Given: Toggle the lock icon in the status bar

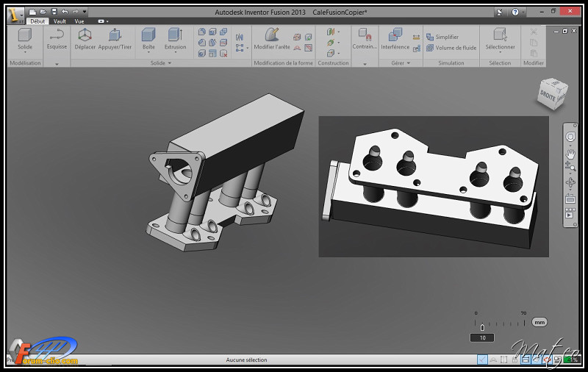Looking at the screenshot, I should click(514, 360).
